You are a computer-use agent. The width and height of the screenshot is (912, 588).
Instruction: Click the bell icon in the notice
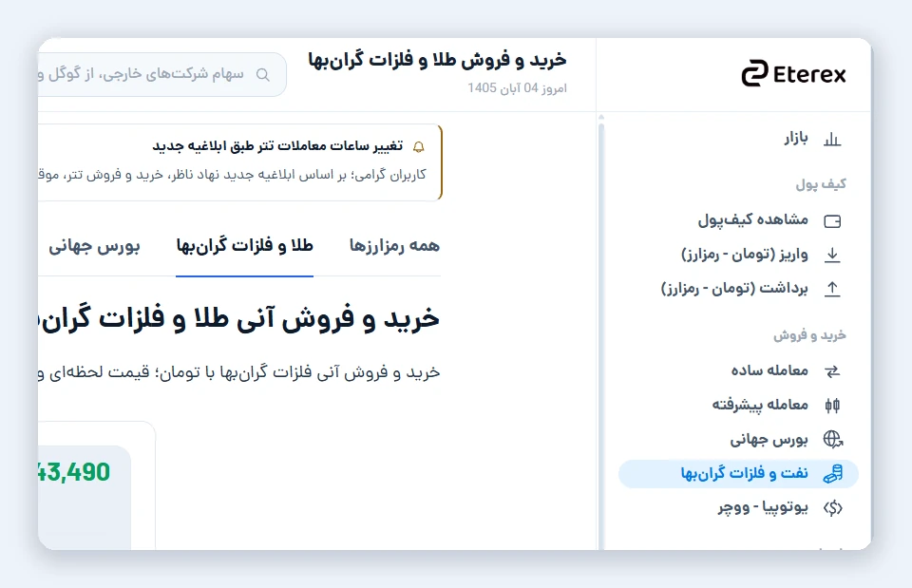(419, 146)
